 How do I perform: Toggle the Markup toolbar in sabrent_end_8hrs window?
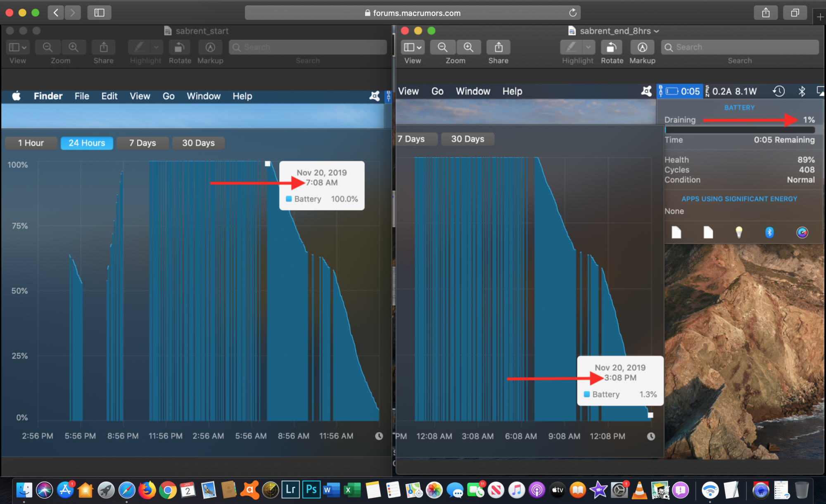(642, 47)
